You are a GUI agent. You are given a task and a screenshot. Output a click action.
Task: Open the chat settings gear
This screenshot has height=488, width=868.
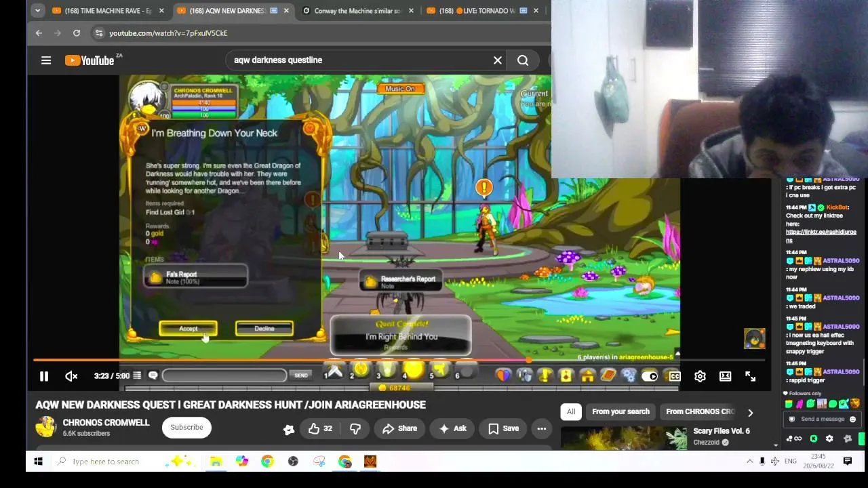pos(829,439)
